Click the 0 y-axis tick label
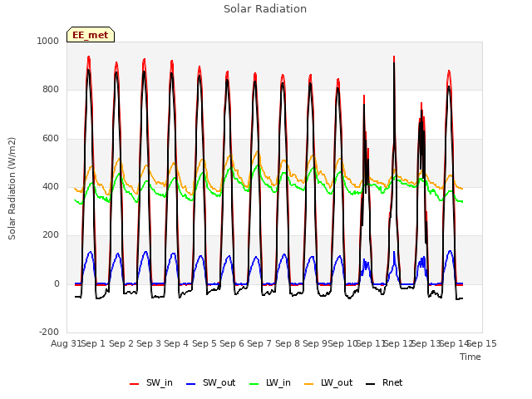 pyautogui.click(x=57, y=284)
